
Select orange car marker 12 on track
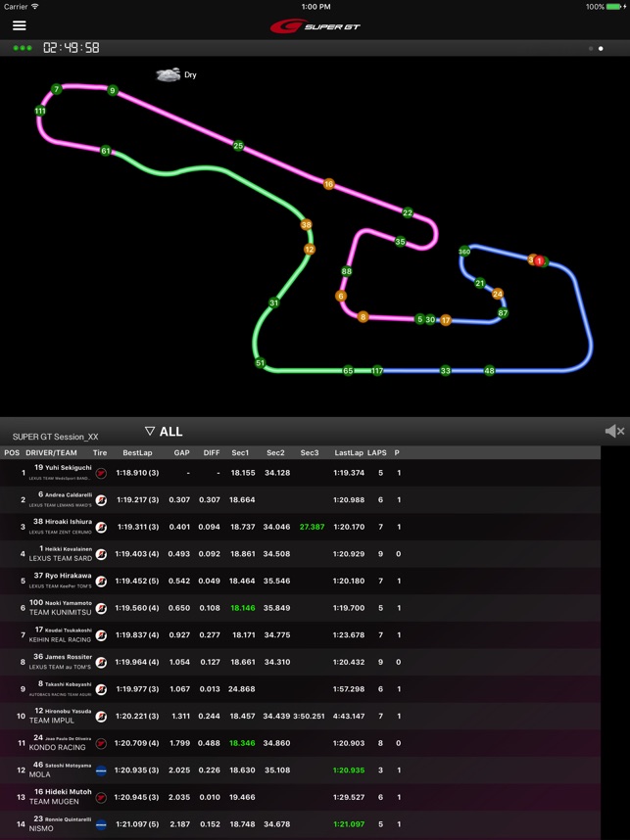pos(310,249)
